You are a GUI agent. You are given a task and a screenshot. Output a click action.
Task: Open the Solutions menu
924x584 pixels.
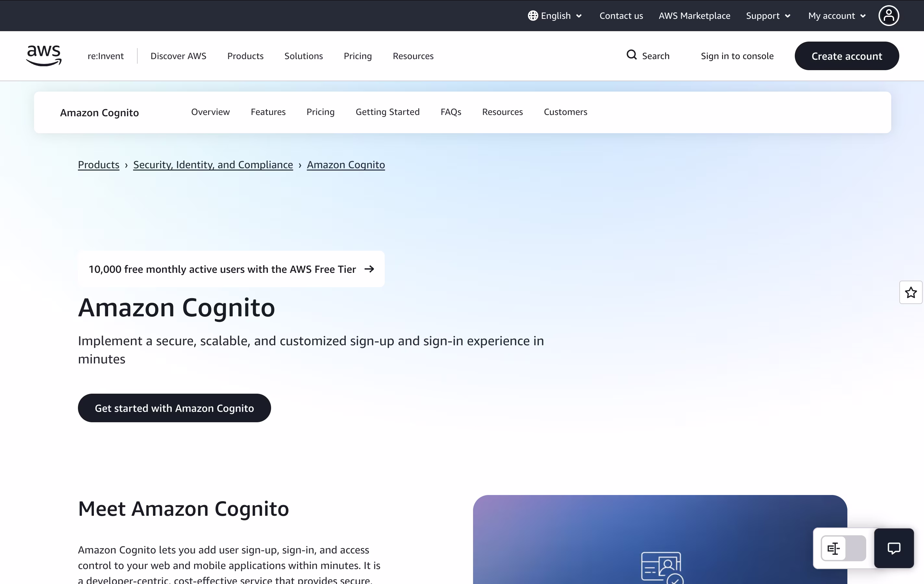304,56
